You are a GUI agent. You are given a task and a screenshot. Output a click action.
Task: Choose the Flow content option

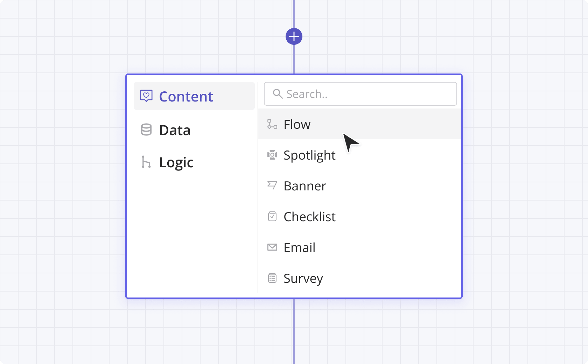(297, 124)
